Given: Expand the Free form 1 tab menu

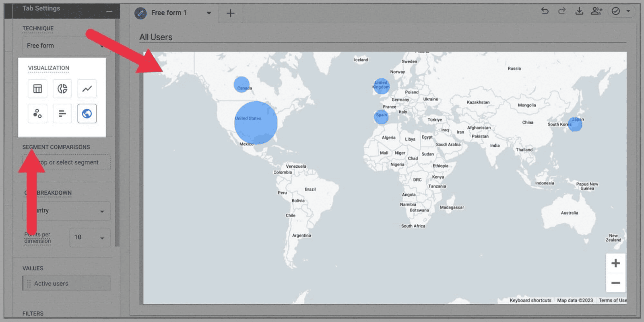Looking at the screenshot, I should [x=209, y=13].
